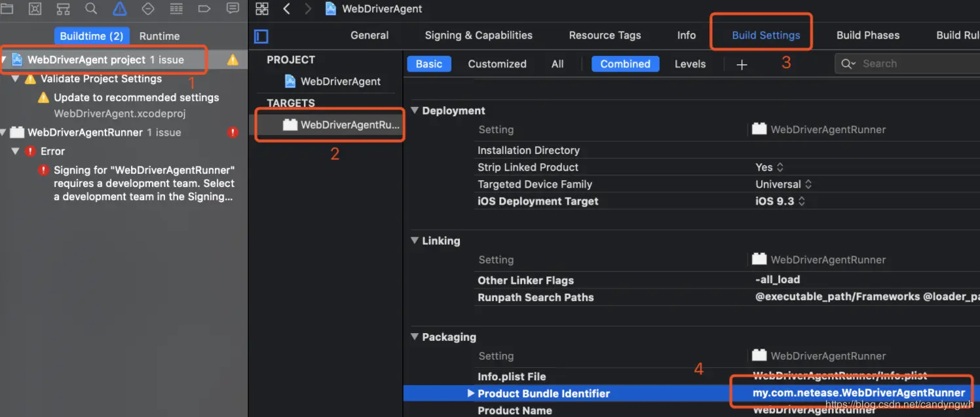Screen dimensions: 980x417
Task: Open the report navigator
Action: (233, 9)
